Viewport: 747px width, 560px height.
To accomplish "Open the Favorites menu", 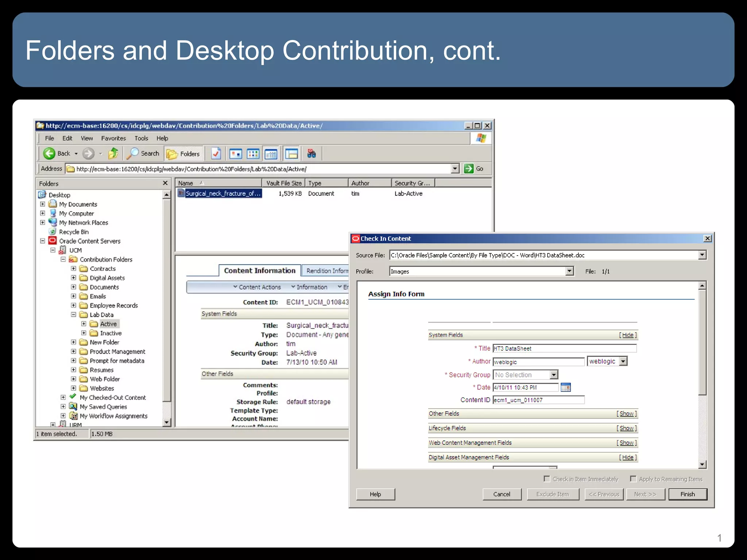I will tap(113, 138).
